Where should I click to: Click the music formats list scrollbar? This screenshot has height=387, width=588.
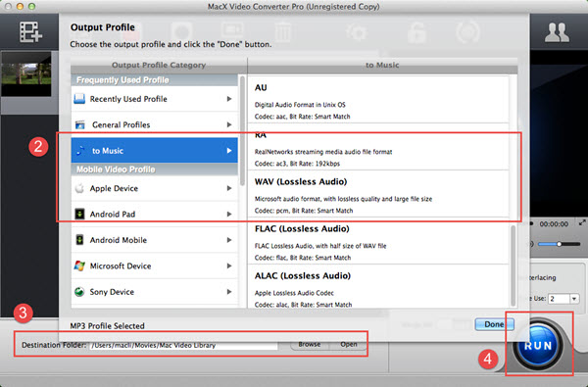click(513, 266)
